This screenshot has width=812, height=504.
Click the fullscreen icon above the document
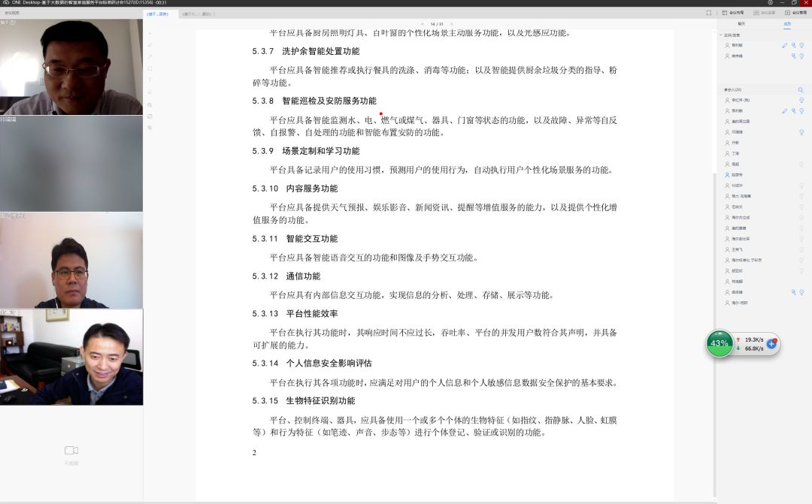[708, 13]
